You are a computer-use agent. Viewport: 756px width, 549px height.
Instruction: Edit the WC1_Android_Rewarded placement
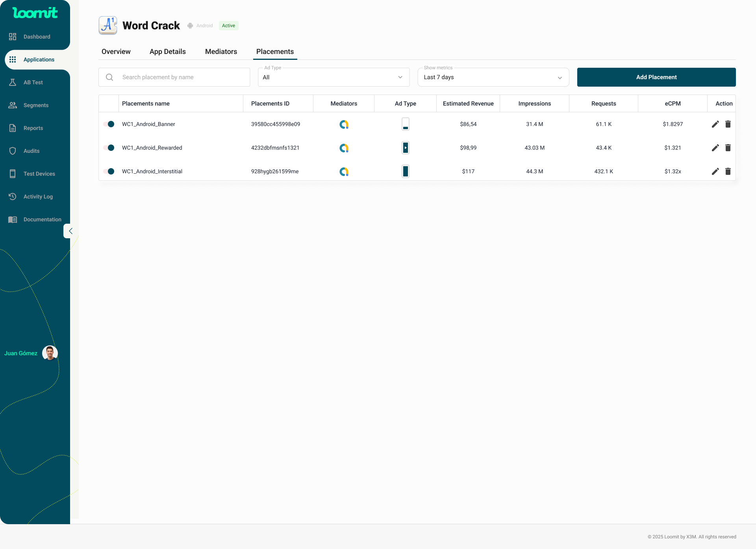pos(715,148)
